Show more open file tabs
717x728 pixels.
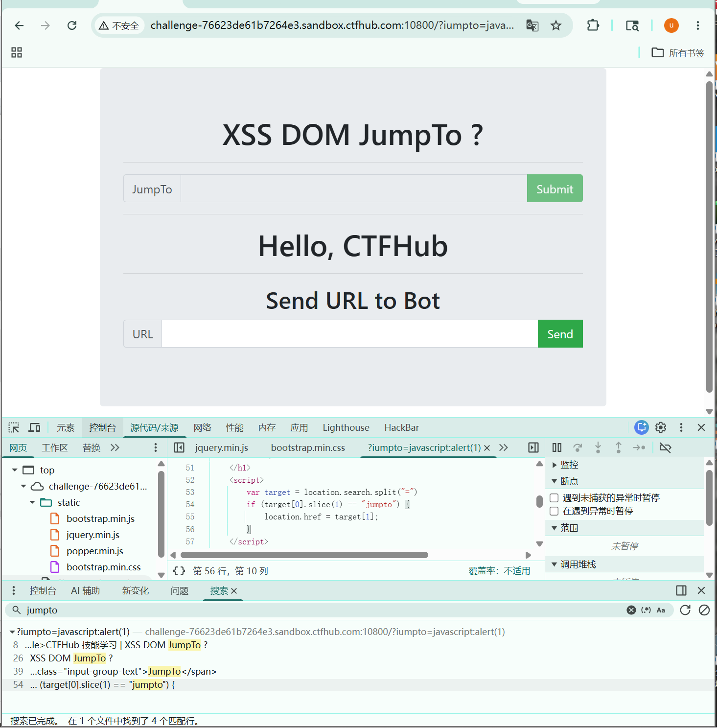[504, 447]
